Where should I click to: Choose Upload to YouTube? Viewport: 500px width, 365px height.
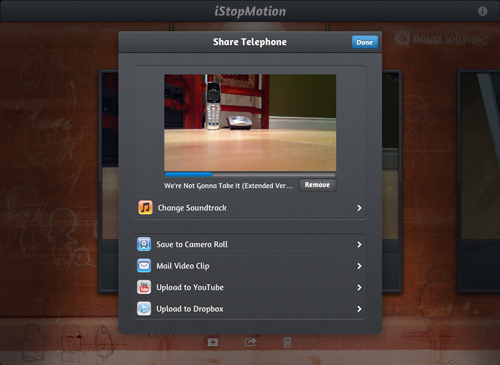[250, 287]
